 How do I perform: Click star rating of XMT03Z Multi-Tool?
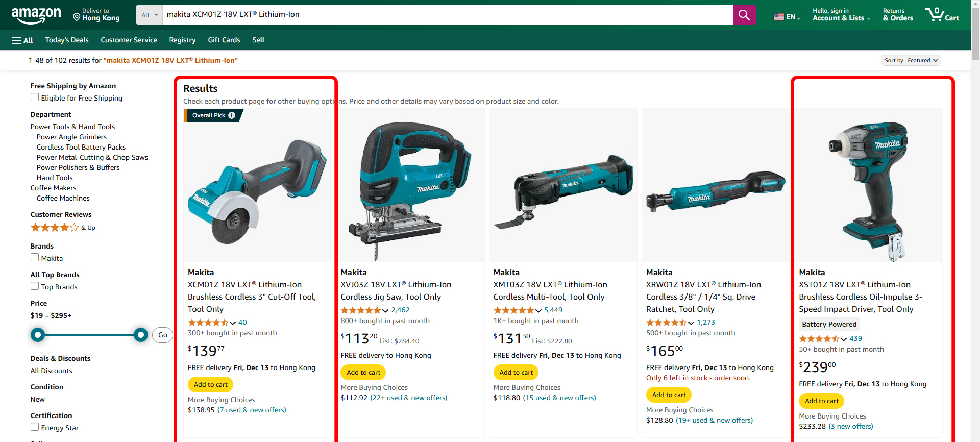tap(513, 310)
